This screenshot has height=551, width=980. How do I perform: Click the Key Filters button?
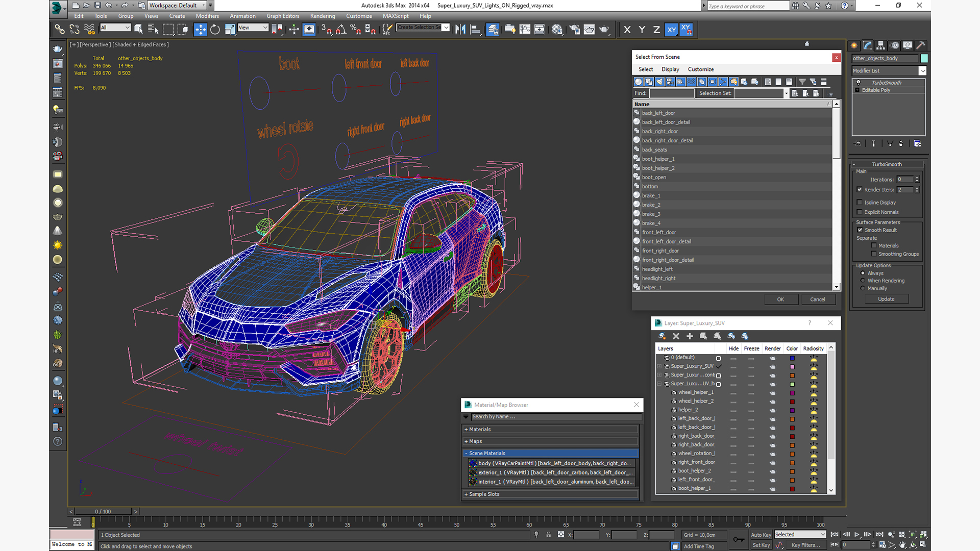[x=805, y=545]
